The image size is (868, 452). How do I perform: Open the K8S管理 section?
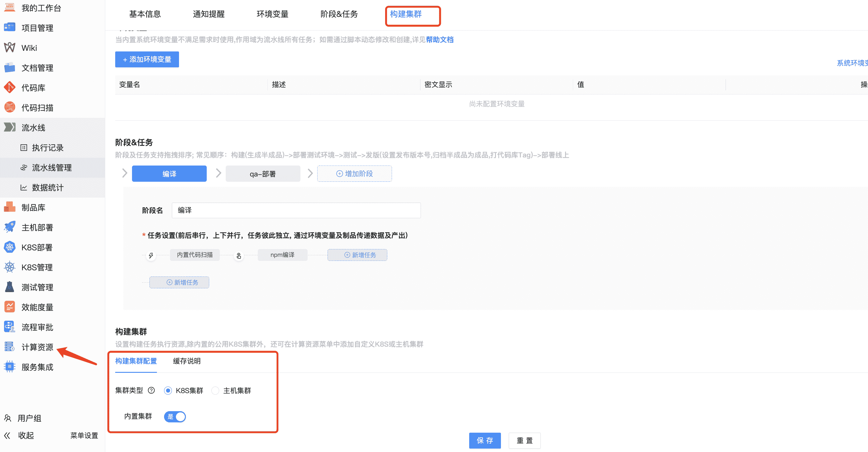click(x=37, y=267)
